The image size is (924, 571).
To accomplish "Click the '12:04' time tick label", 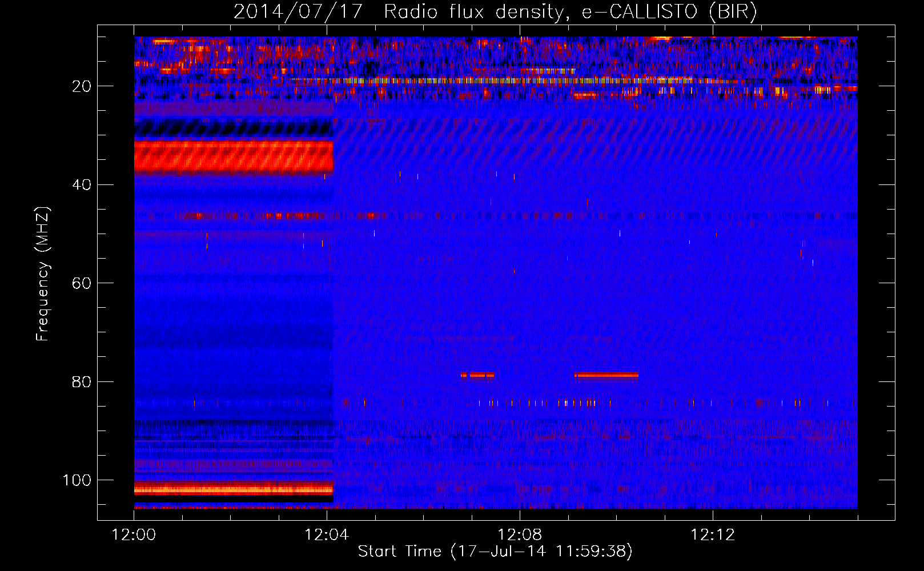I will coord(327,535).
